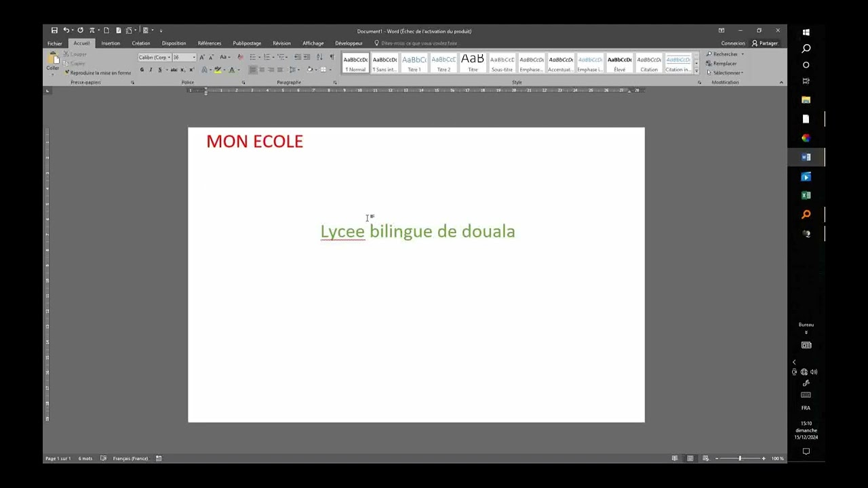Switch to the Insertion tab
The height and width of the screenshot is (488, 868).
[x=111, y=43]
